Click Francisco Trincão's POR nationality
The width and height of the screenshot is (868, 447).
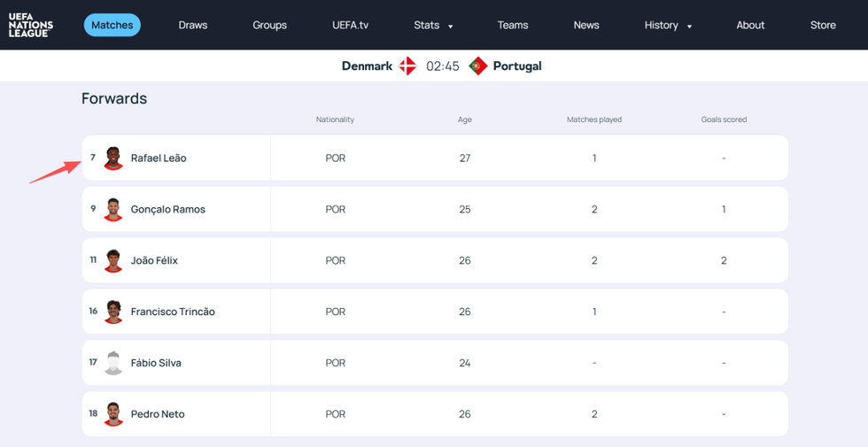point(336,312)
